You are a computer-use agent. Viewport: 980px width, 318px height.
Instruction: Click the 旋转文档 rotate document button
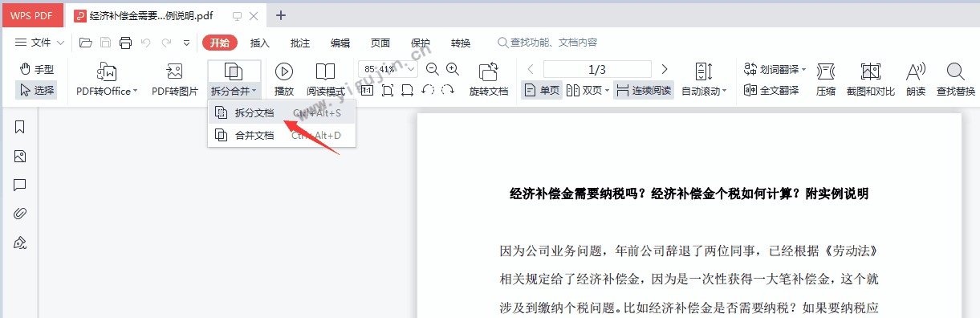(489, 79)
